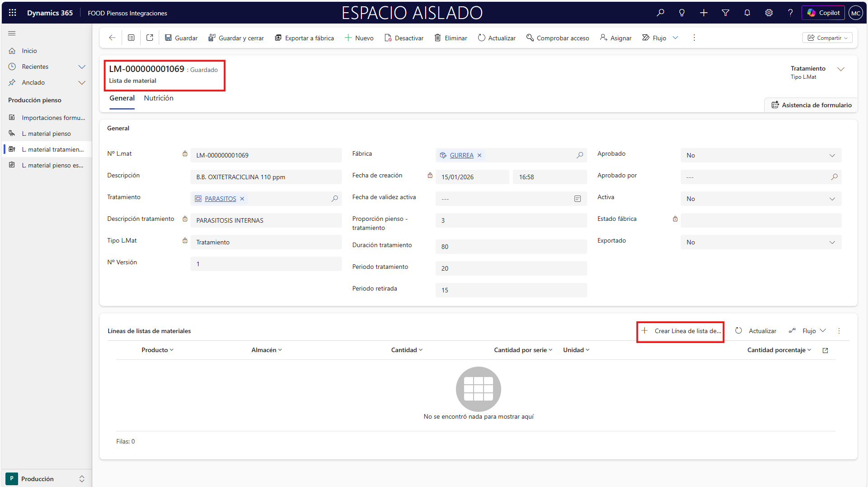Click calendar icon in Fecha de validez activa
The height and width of the screenshot is (487, 868).
pos(577,199)
